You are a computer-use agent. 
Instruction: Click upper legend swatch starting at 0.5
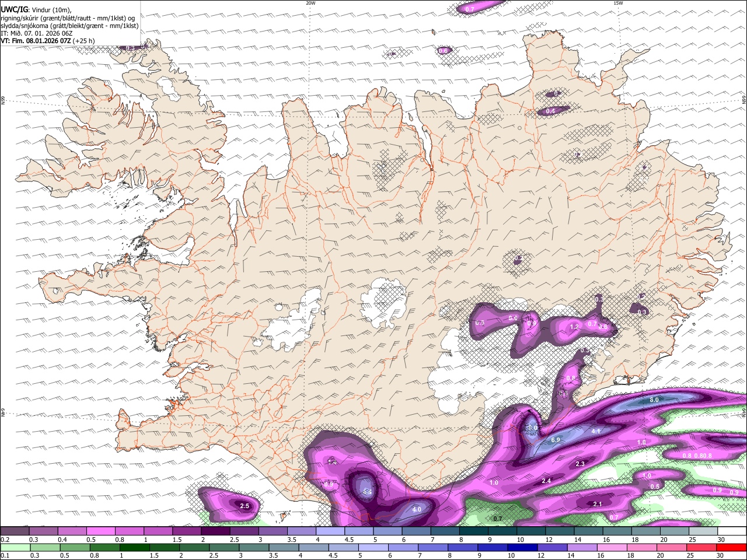100,531
